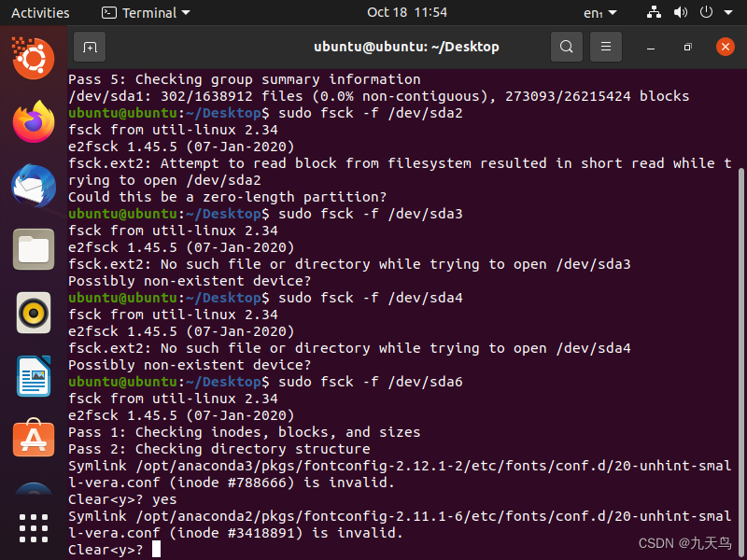The height and width of the screenshot is (560, 747).
Task: Launch Thunderbird mail from dock
Action: point(34,186)
